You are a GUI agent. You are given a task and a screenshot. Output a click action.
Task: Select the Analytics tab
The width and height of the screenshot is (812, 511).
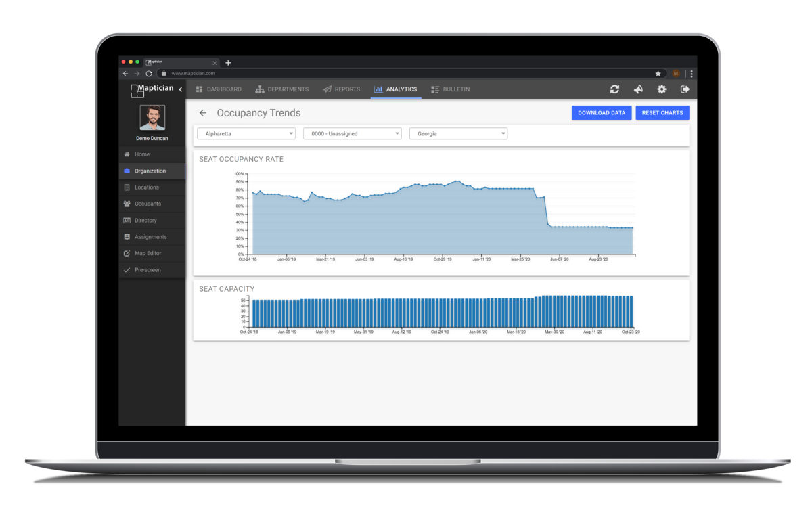(395, 89)
